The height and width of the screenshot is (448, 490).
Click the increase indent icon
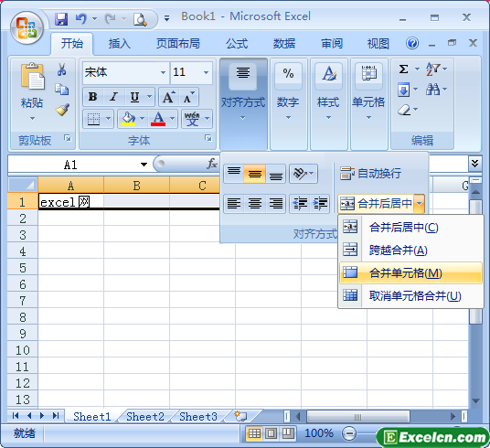pos(320,204)
